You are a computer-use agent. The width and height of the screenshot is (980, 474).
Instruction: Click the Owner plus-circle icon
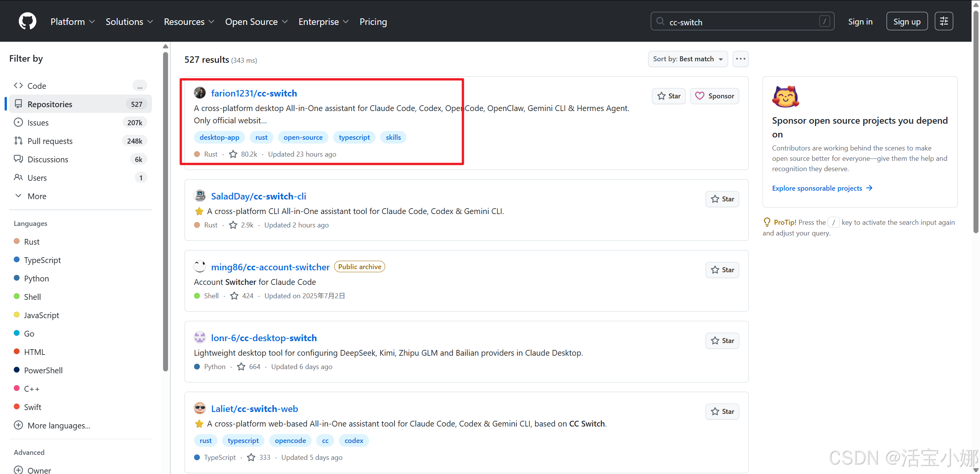18,470
